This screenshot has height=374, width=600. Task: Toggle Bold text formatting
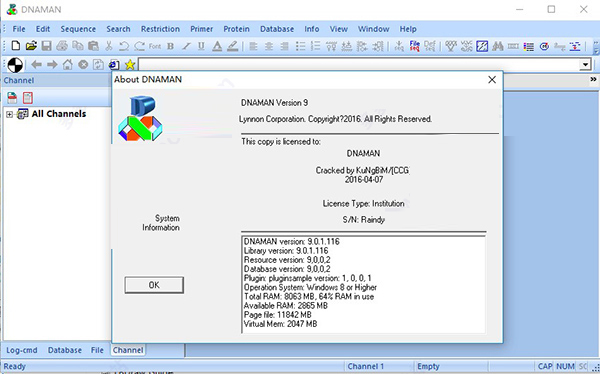coord(171,46)
